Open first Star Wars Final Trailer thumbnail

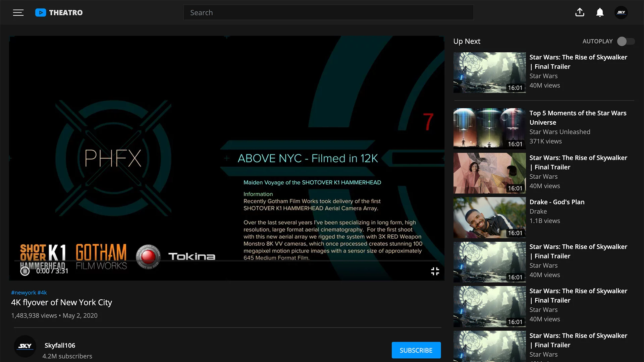point(489,72)
